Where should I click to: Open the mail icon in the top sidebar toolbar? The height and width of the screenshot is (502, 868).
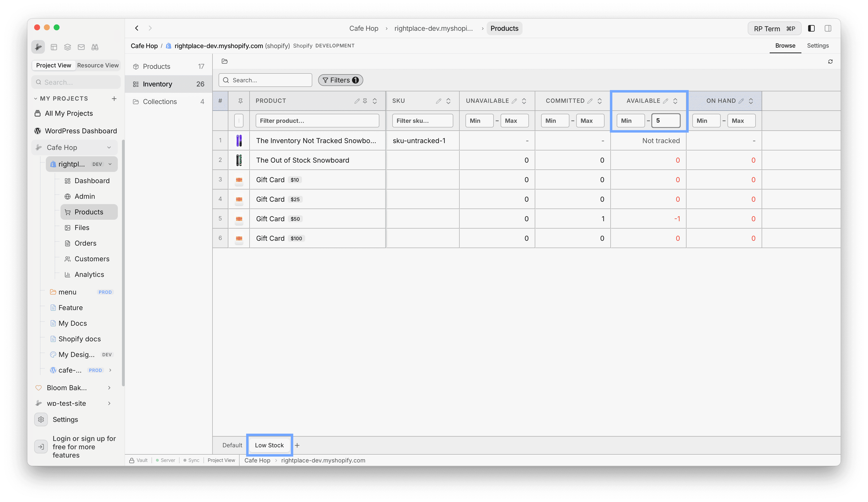81,47
